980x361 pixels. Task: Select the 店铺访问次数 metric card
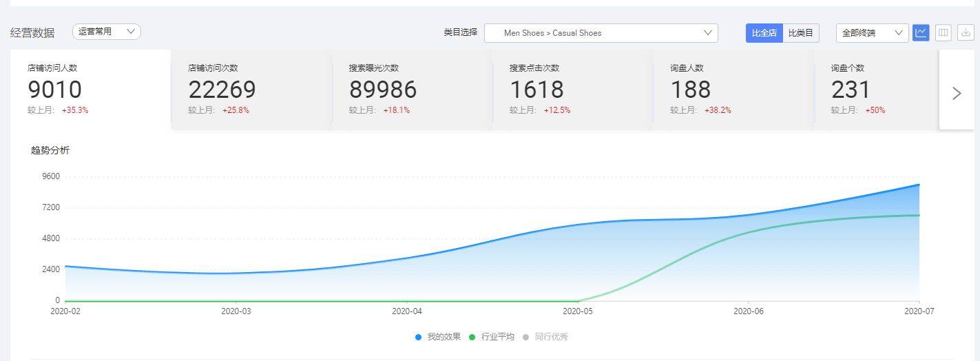251,90
